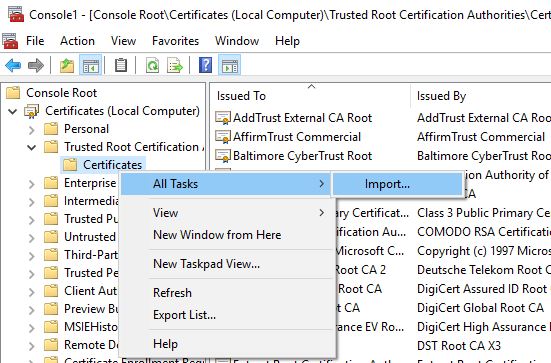The width and height of the screenshot is (551, 363).
Task: Click the AffirmTrust Commercial certificate icon
Action: coord(223,137)
